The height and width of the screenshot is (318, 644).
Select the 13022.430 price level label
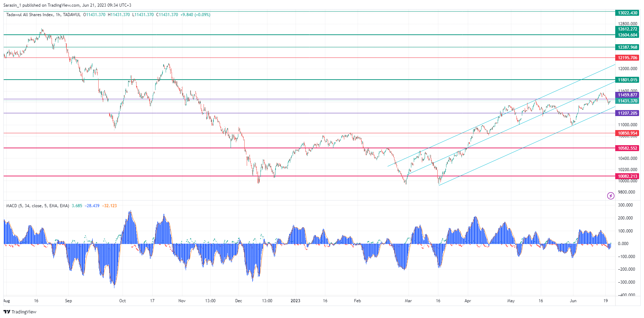(x=628, y=13)
